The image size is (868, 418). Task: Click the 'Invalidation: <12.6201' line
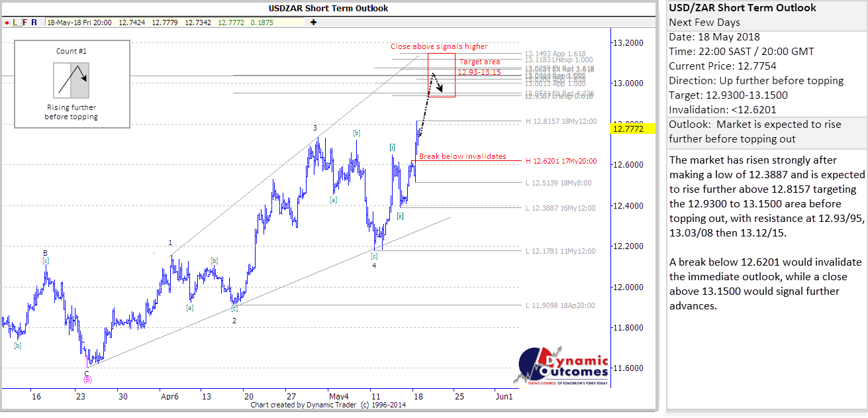pyautogui.click(x=723, y=110)
